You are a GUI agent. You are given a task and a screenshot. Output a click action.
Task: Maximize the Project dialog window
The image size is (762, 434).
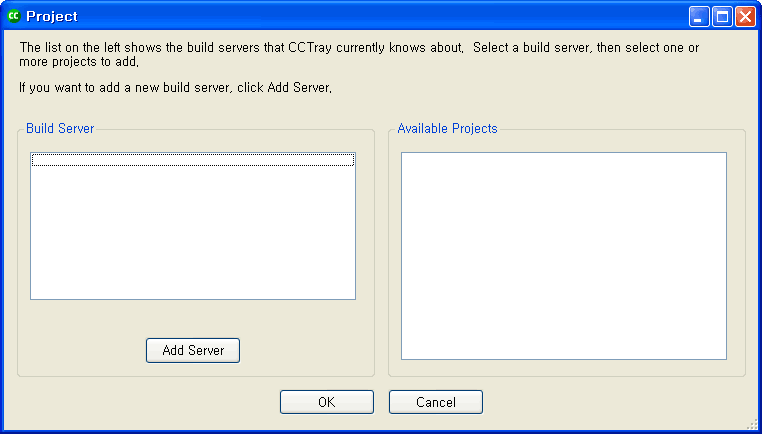point(722,16)
